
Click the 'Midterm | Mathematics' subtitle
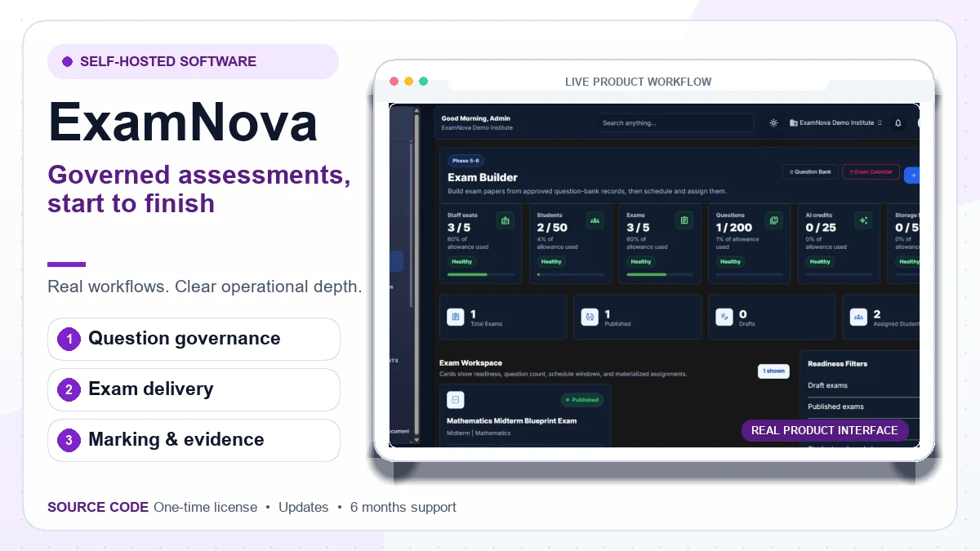click(x=479, y=433)
